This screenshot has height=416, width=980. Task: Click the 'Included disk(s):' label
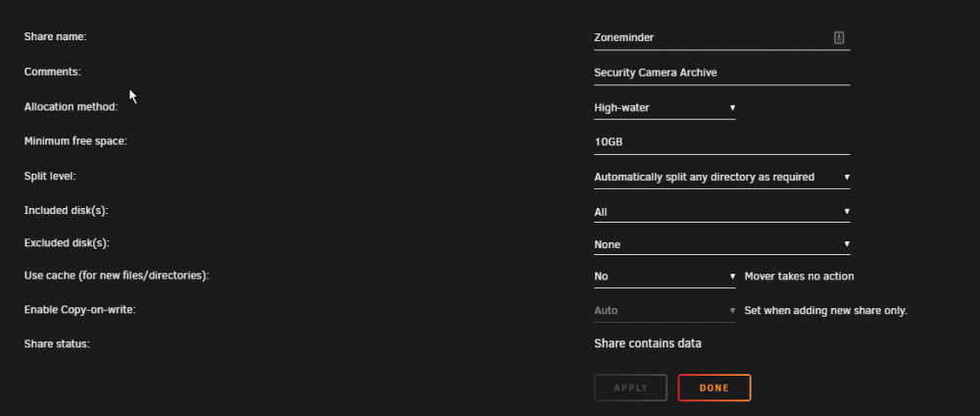pyautogui.click(x=67, y=211)
